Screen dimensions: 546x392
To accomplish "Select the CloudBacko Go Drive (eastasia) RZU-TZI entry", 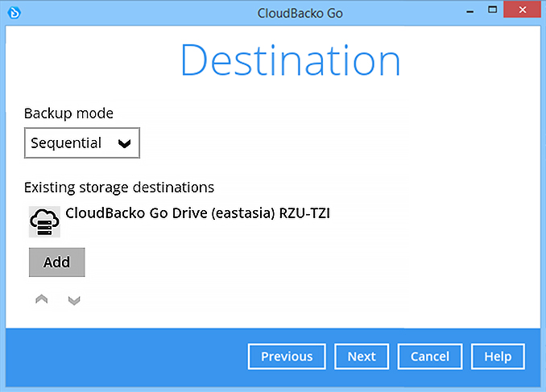I will [197, 213].
